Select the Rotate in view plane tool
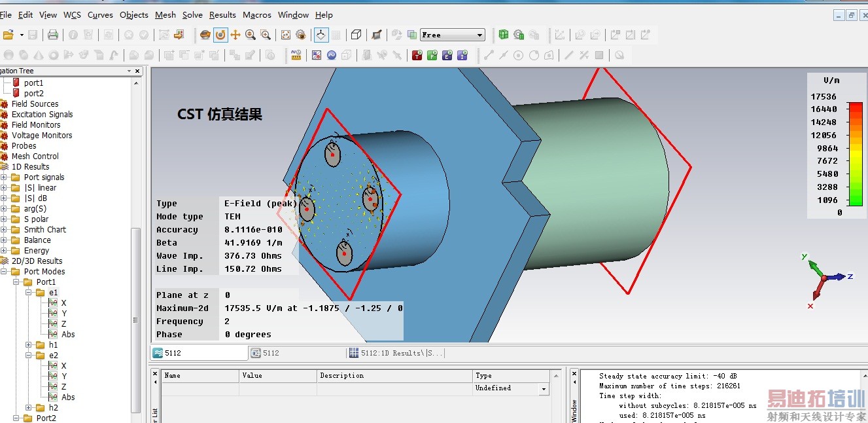Viewport: 868px width, 423px height. point(220,35)
